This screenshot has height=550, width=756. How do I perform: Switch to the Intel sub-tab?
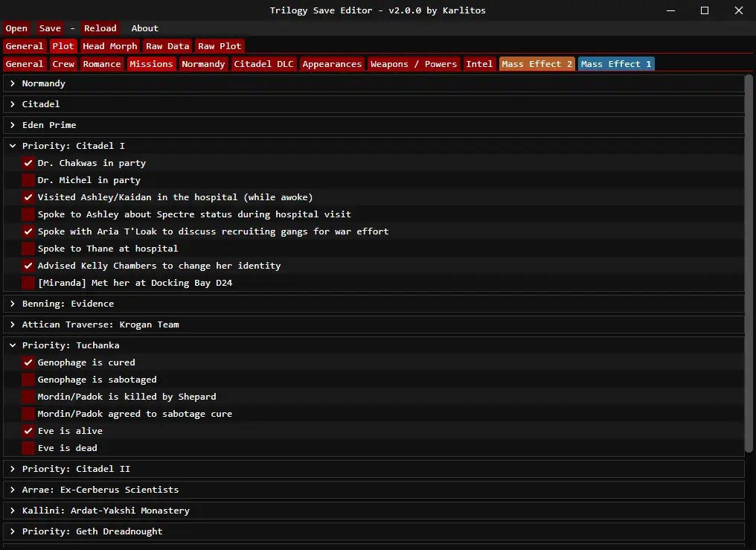point(479,63)
